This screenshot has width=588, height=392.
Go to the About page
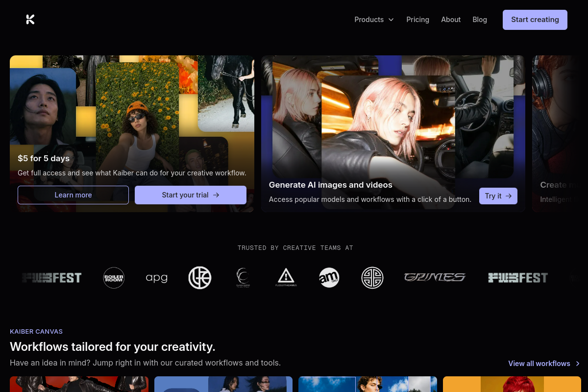tap(451, 20)
